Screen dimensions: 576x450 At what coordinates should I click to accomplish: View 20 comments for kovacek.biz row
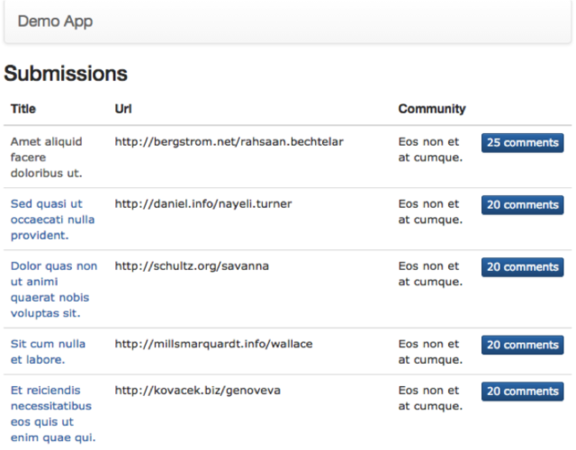click(522, 391)
